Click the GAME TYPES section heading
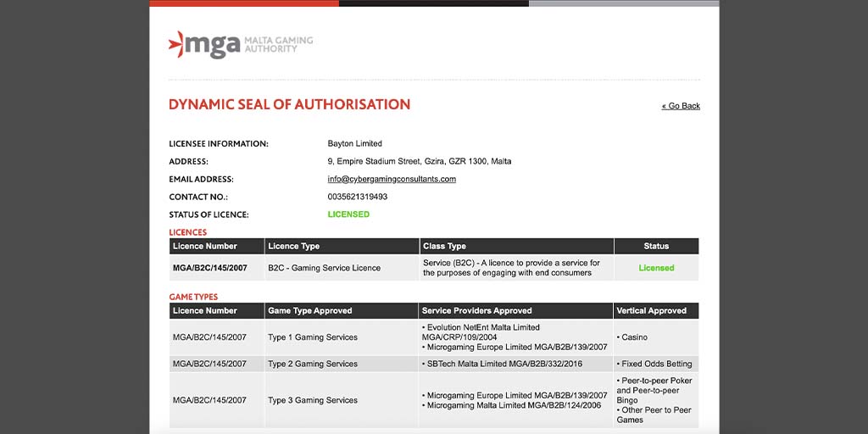868x434 pixels. click(193, 297)
